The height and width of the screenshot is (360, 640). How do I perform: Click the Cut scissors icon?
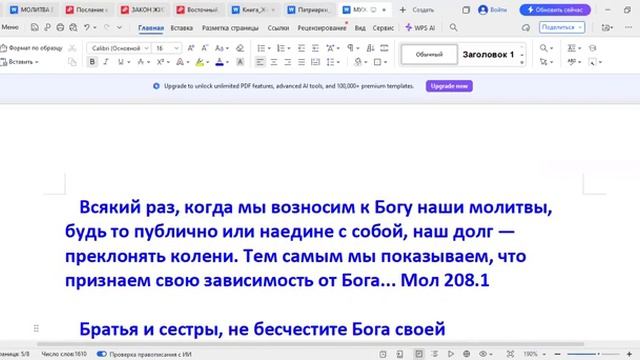(x=72, y=48)
